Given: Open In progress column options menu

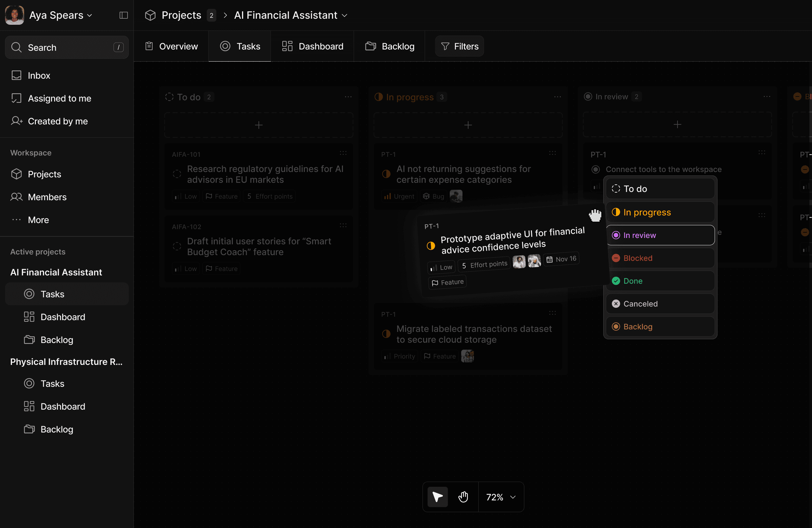Looking at the screenshot, I should [558, 97].
